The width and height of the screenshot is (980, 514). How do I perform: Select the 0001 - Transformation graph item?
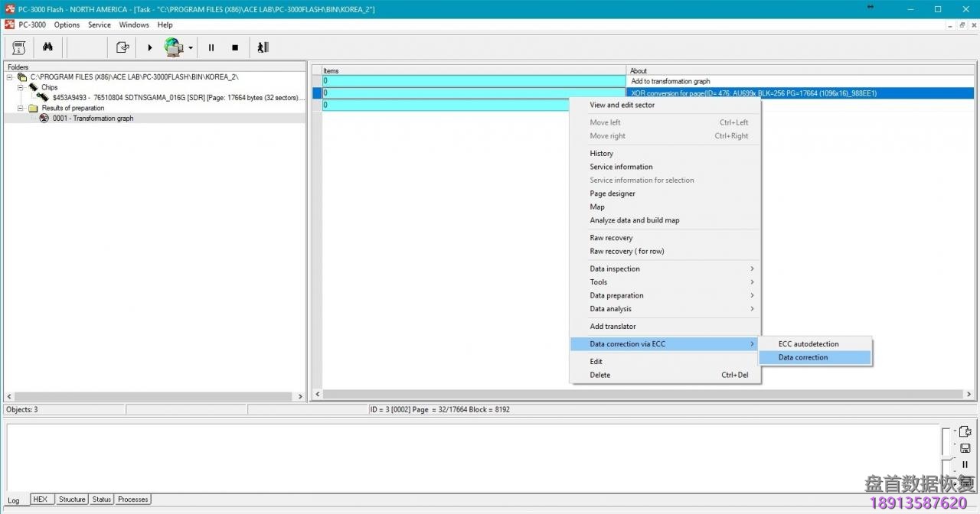coord(93,119)
